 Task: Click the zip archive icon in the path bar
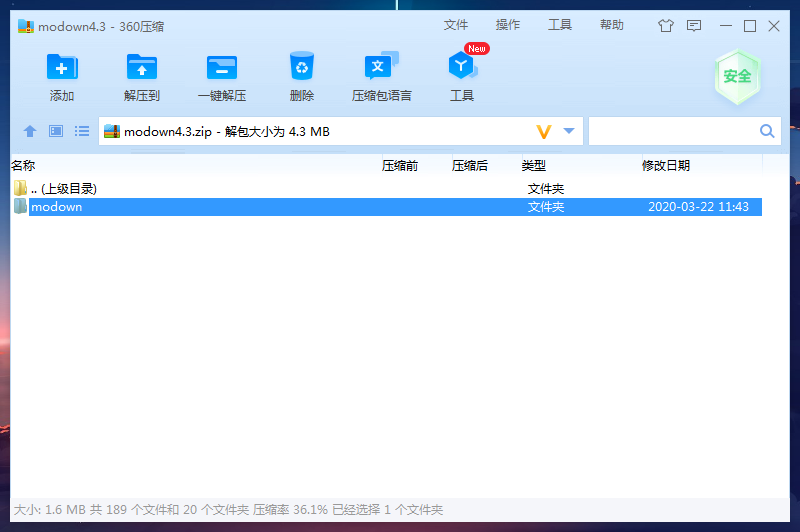click(x=112, y=131)
